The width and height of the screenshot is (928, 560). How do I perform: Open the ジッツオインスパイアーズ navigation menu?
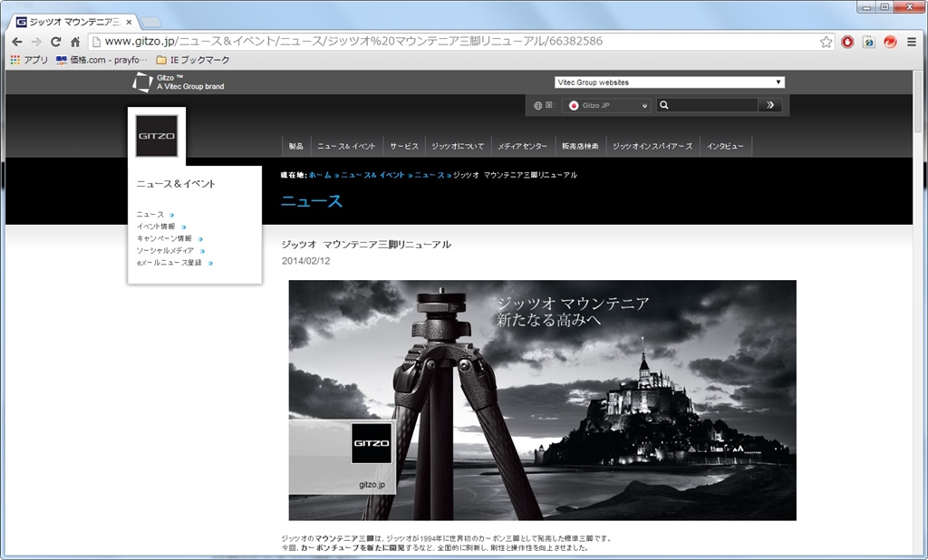point(652,146)
